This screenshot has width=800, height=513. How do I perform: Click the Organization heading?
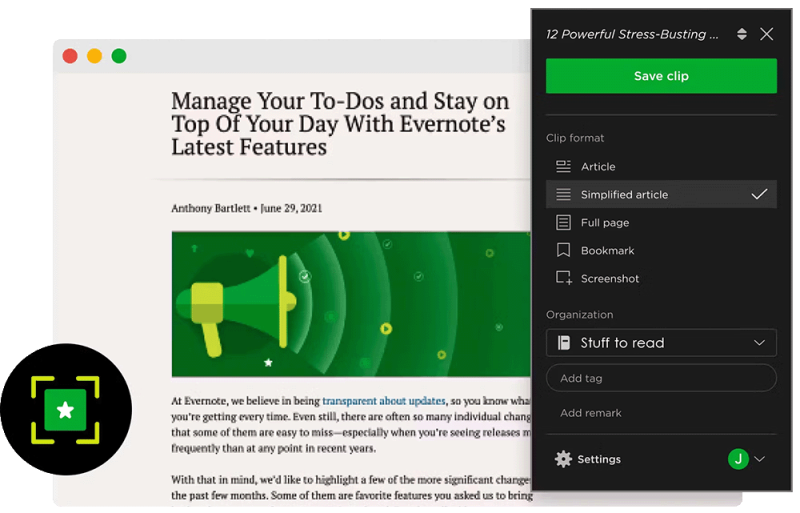pyautogui.click(x=580, y=314)
